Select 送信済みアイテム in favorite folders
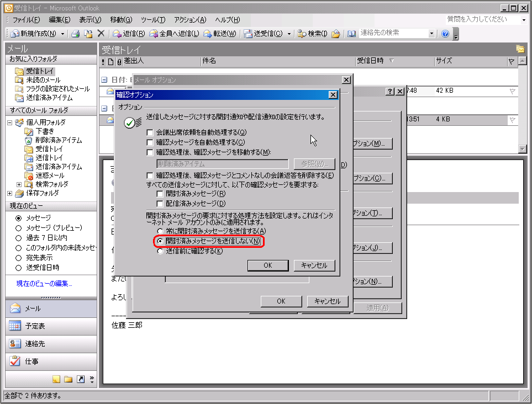The image size is (532, 404). pos(44,98)
